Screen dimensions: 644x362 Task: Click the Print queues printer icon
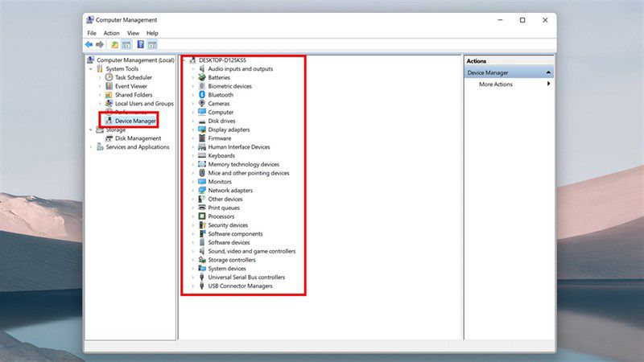[x=202, y=208]
